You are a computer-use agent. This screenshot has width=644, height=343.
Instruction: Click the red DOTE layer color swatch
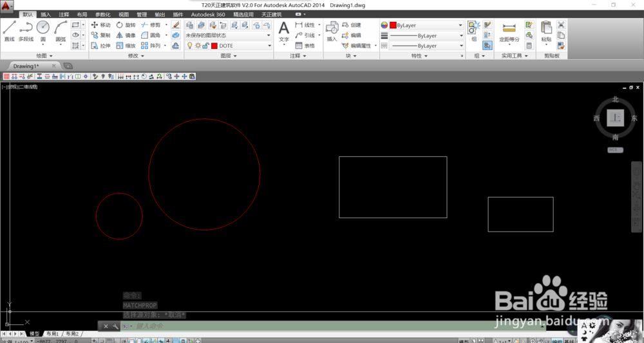coord(214,46)
